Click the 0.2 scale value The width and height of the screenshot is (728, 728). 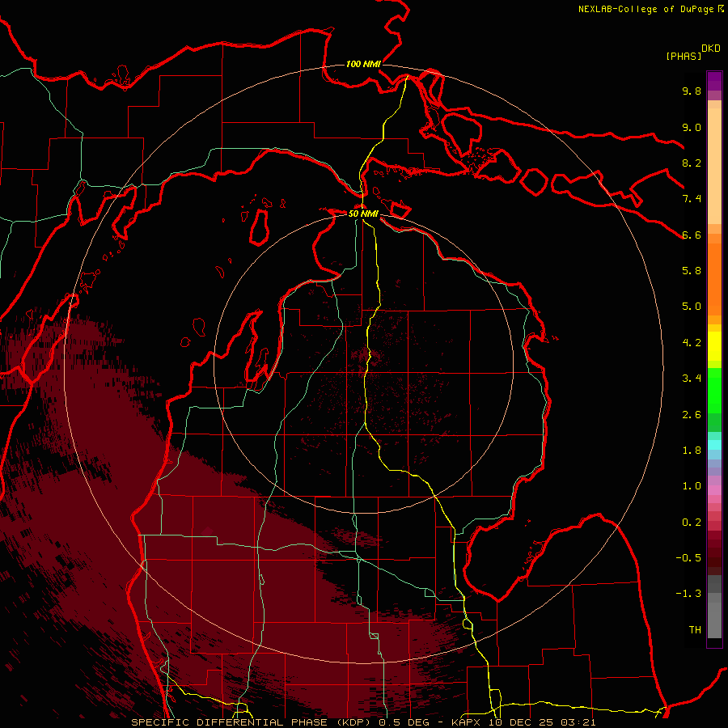[x=692, y=523]
